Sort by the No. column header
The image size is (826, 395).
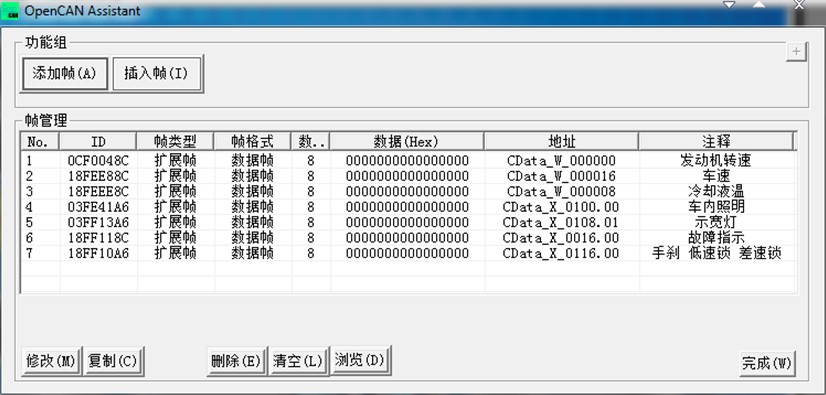click(x=40, y=141)
